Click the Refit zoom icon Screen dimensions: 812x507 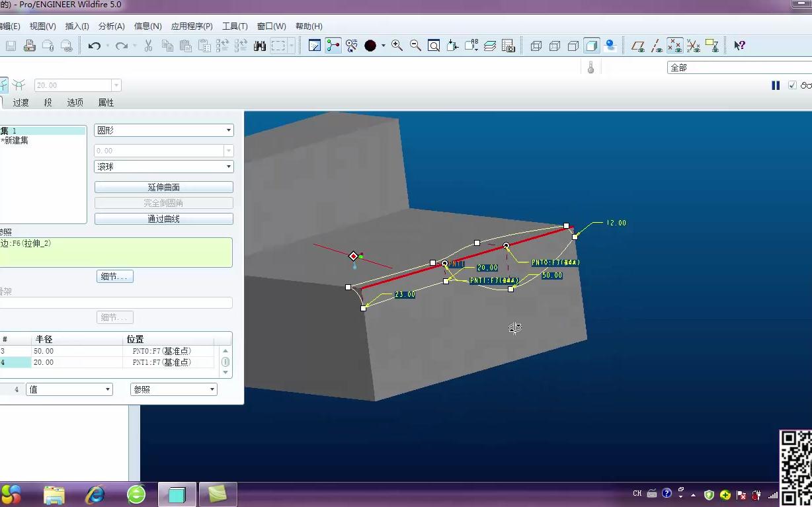point(434,46)
